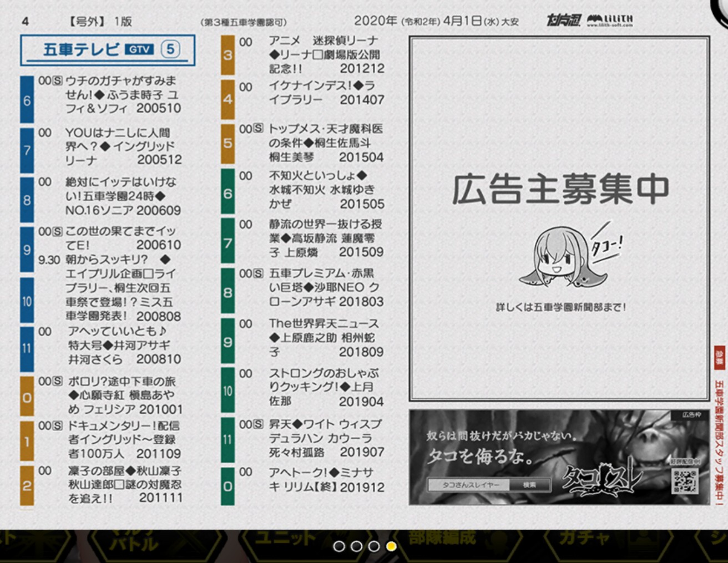Click the LILITH logo in the header
Image resolution: width=728 pixels, height=563 pixels.
pyautogui.click(x=610, y=21)
